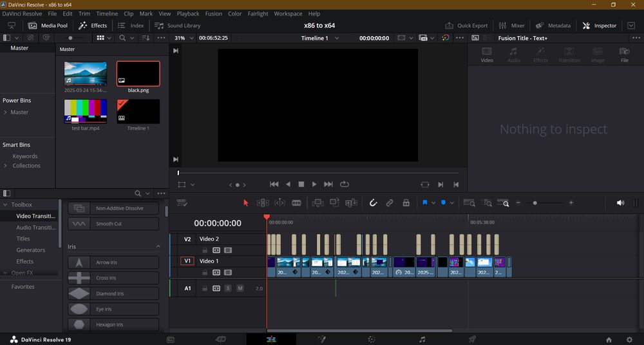Open the Color page icon at bottom
Image resolution: width=644 pixels, height=345 pixels.
click(x=372, y=339)
